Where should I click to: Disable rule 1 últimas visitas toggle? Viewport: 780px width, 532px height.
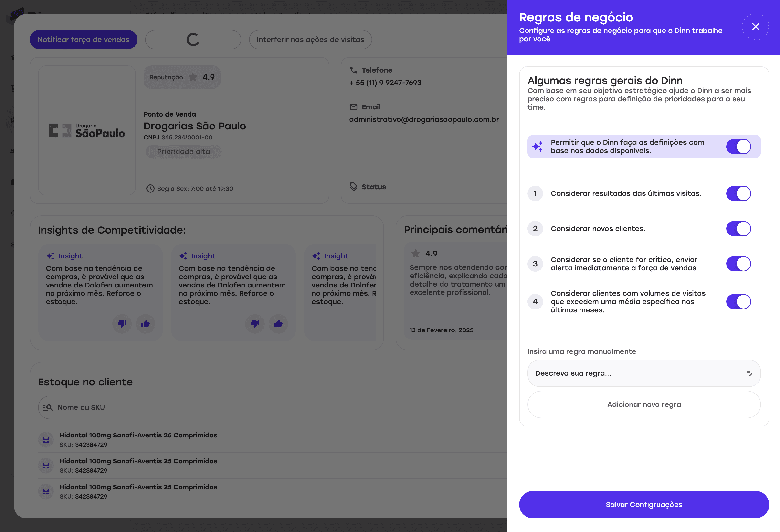[x=738, y=193]
